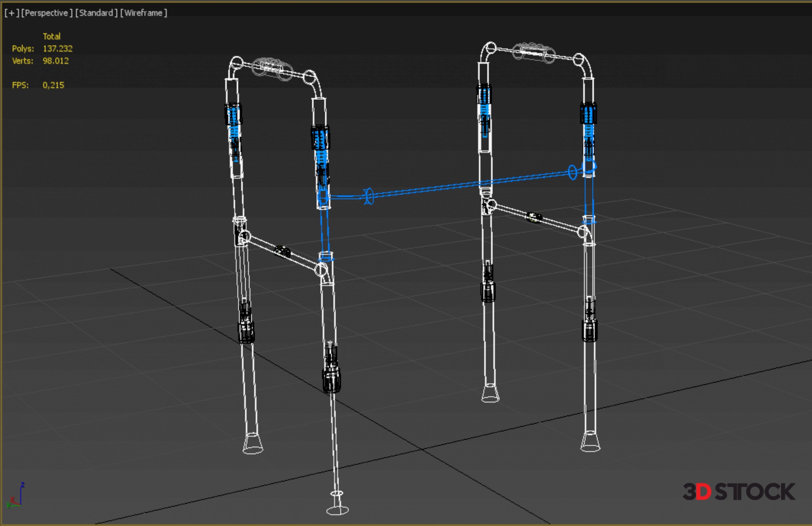
Task: Click the blue ring on crossbar's right end
Action: click(x=572, y=172)
